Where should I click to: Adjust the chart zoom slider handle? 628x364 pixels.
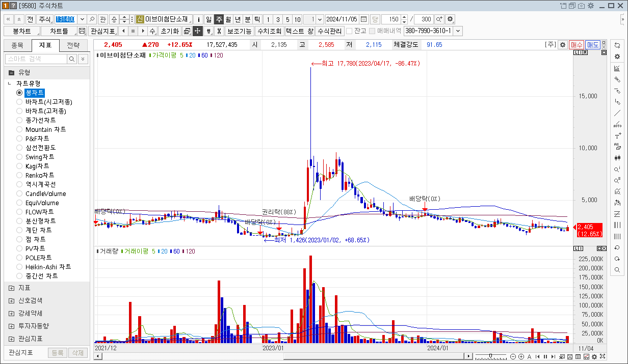[490, 356]
